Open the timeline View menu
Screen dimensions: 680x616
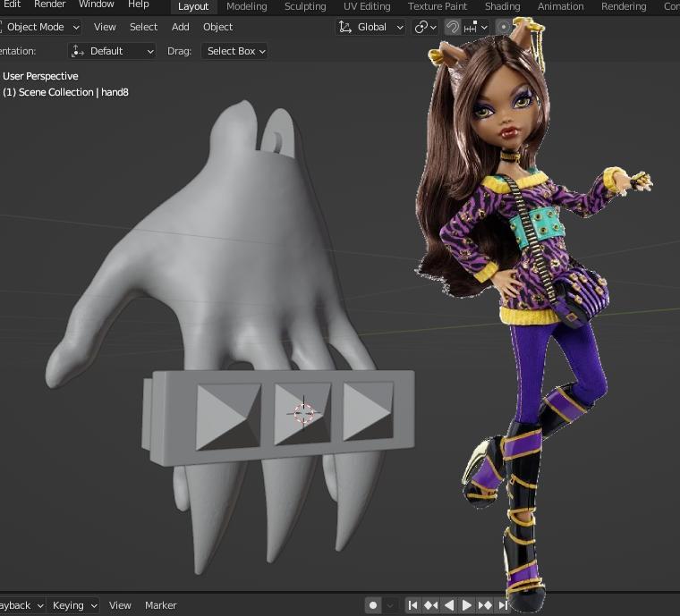(x=120, y=605)
